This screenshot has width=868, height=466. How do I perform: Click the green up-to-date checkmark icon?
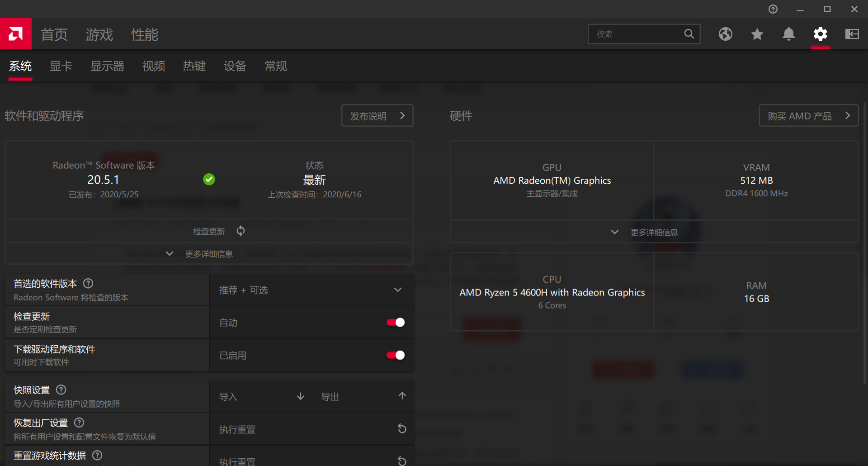pos(209,180)
